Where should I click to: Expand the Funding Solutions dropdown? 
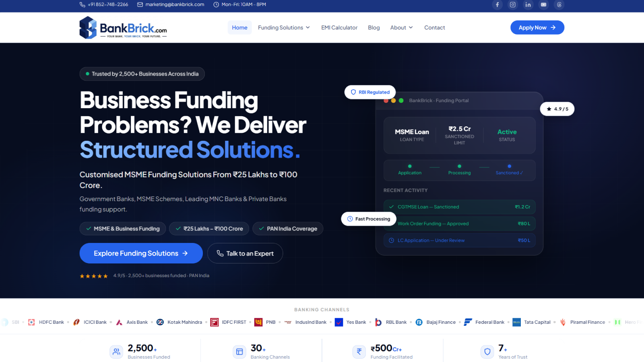point(284,27)
